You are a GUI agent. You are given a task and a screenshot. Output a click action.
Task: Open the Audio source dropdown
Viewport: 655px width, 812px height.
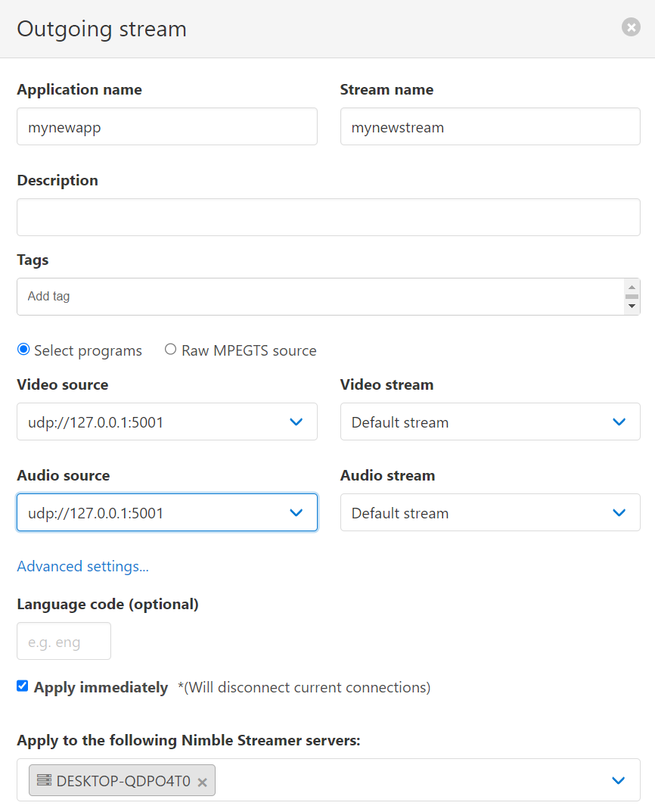(167, 512)
